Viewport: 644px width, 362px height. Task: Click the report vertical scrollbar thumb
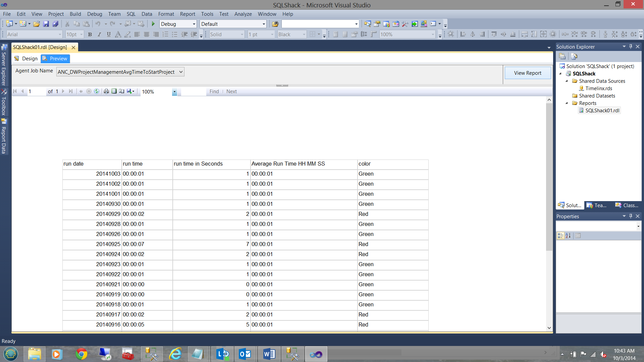[549, 177]
